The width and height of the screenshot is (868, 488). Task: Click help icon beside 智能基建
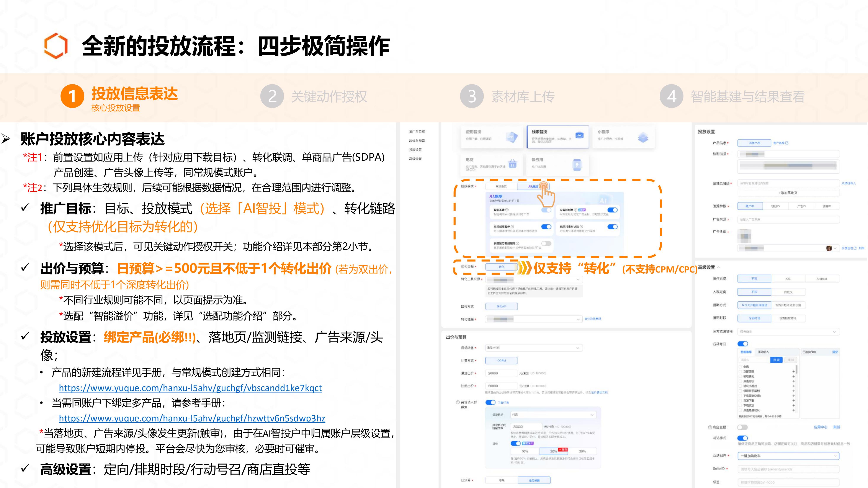pyautogui.click(x=507, y=210)
